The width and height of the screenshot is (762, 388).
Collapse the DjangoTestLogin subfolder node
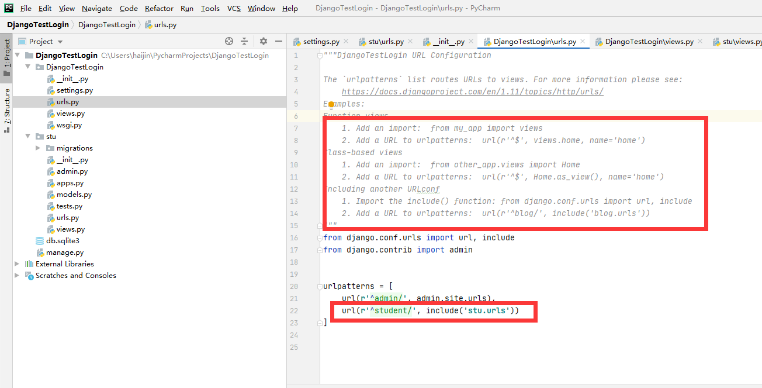(28, 67)
